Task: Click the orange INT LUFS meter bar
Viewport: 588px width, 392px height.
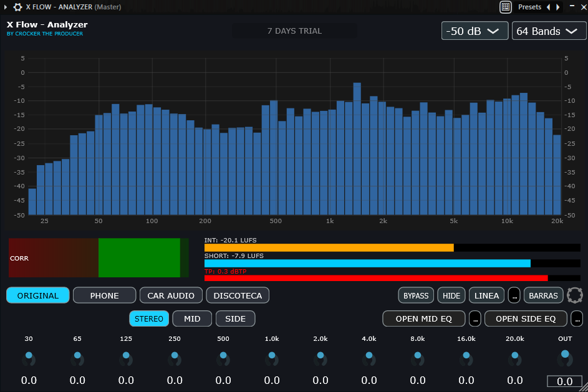Action: 329,247
